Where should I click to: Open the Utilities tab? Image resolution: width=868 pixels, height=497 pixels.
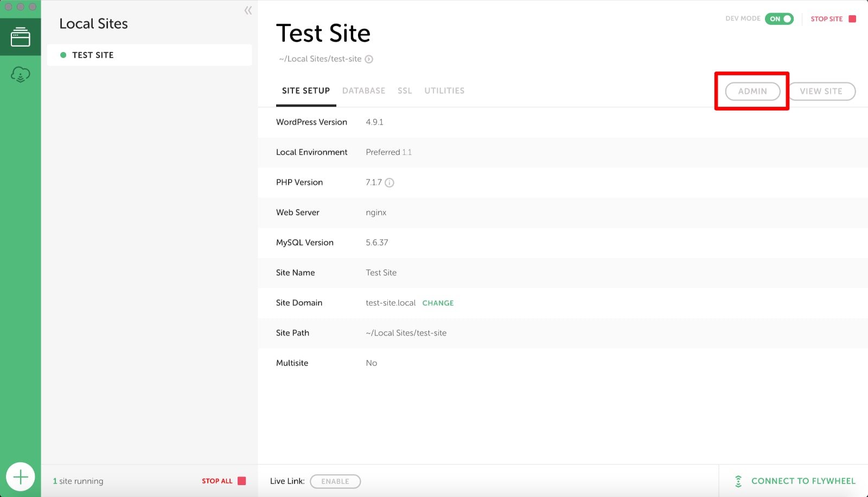pos(444,91)
